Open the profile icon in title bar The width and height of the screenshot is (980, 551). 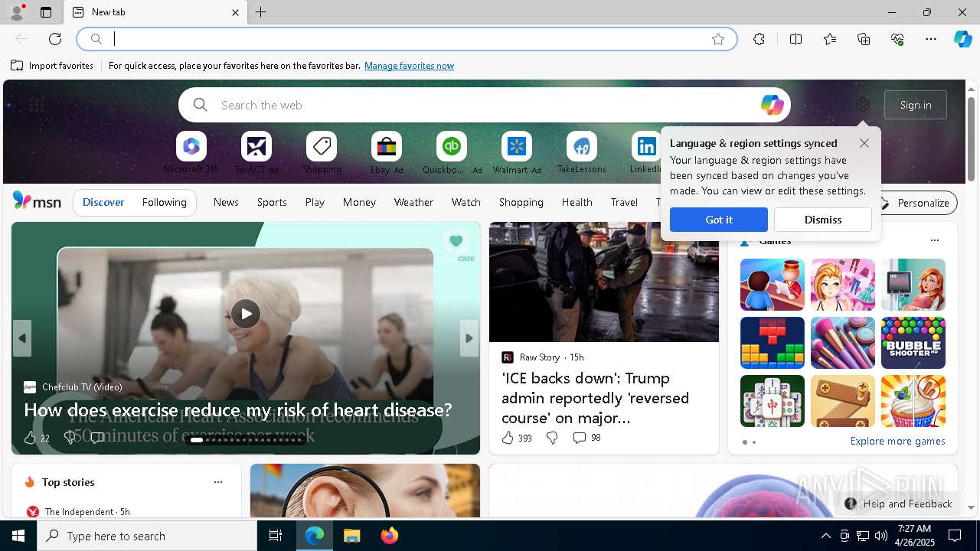pos(17,12)
